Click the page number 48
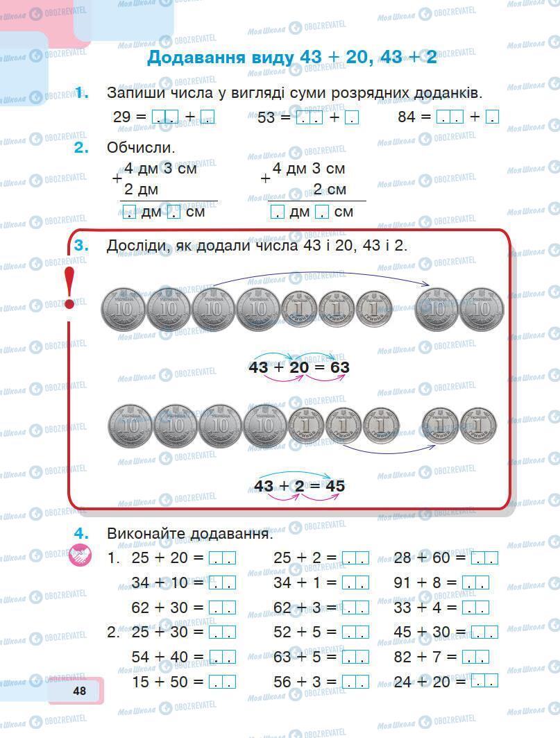 [x=79, y=691]
